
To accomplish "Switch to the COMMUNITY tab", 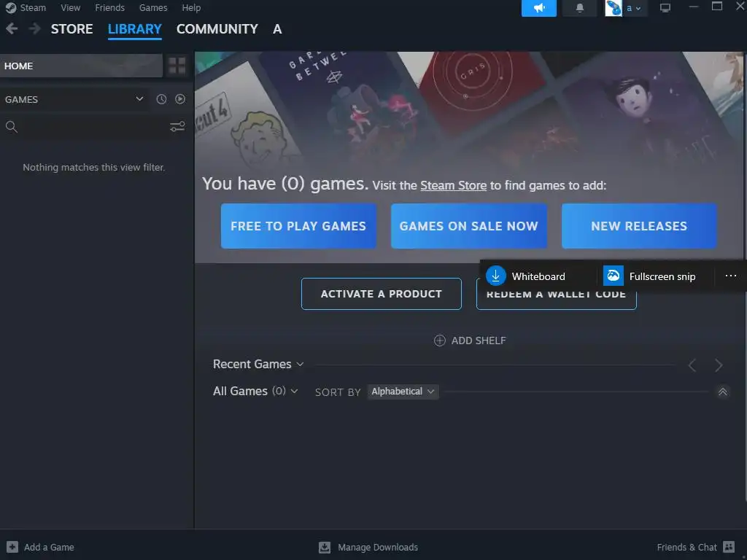I will [217, 29].
